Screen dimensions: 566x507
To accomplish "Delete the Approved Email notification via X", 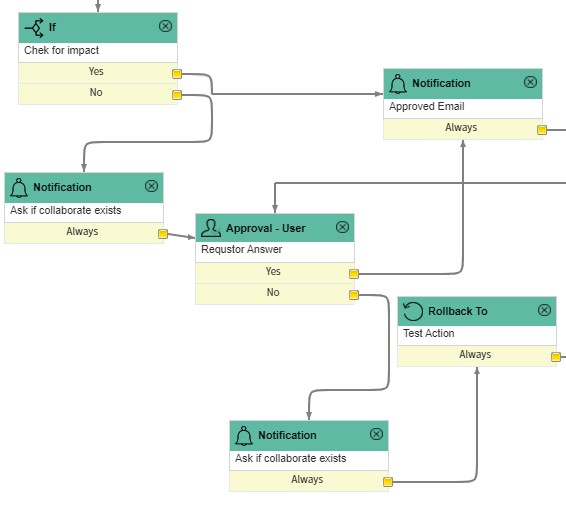I will 530,82.
